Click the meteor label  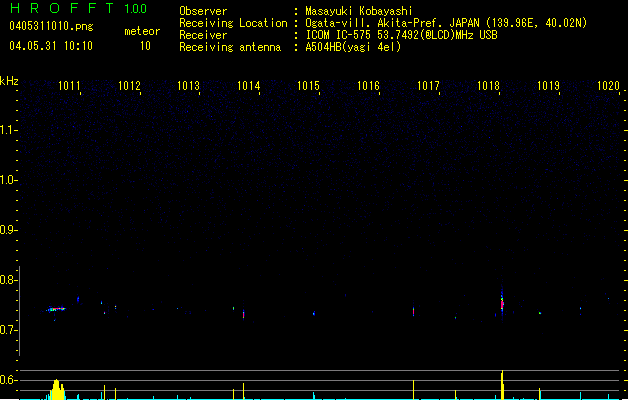(x=142, y=31)
